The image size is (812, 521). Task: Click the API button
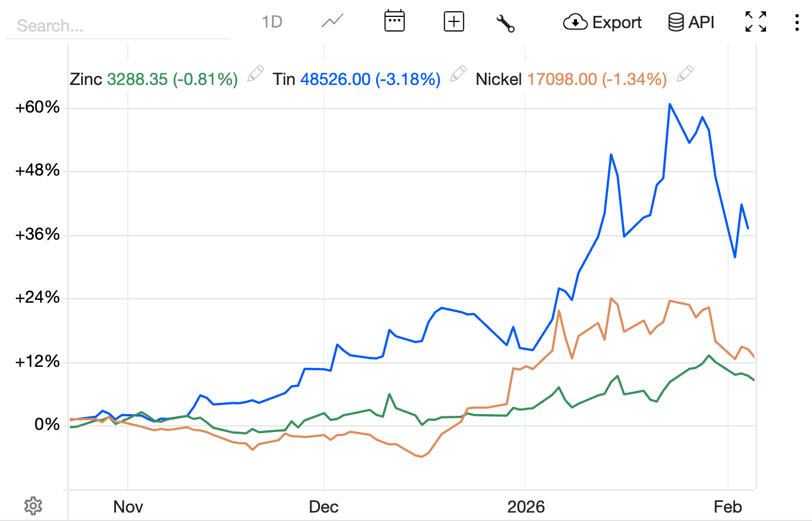[x=691, y=22]
